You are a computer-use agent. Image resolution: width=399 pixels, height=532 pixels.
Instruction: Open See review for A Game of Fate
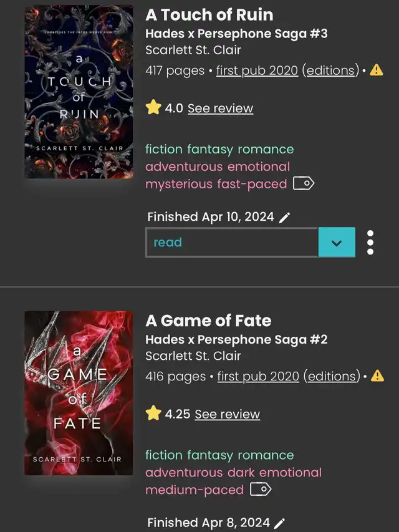click(227, 414)
